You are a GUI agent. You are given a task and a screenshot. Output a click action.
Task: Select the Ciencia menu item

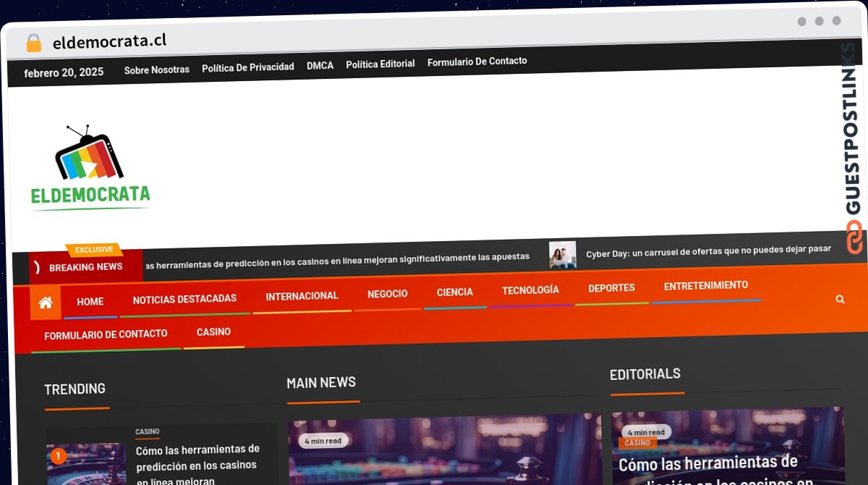pyautogui.click(x=454, y=292)
